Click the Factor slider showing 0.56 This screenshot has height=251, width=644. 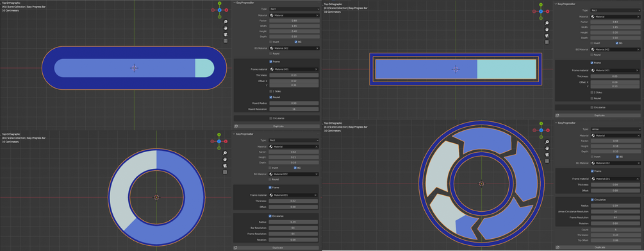click(615, 141)
